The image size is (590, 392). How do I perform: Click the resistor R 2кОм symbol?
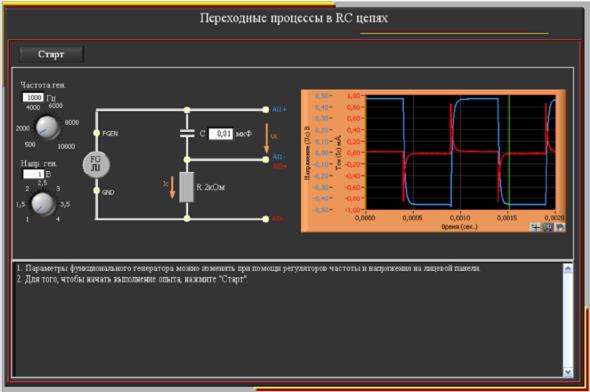click(187, 187)
